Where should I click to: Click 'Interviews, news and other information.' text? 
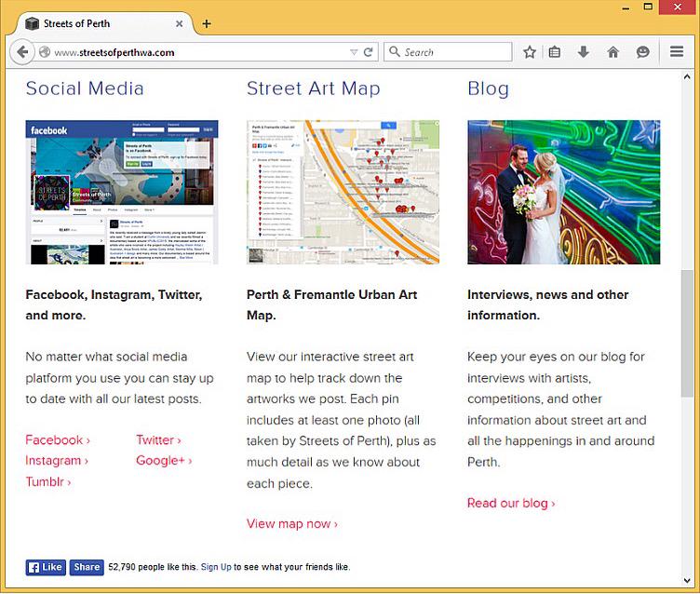(547, 305)
